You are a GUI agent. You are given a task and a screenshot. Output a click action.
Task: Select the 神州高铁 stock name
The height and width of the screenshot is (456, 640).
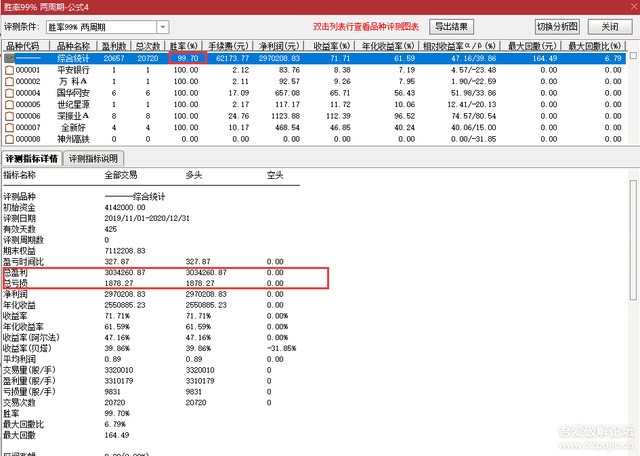coord(73,139)
